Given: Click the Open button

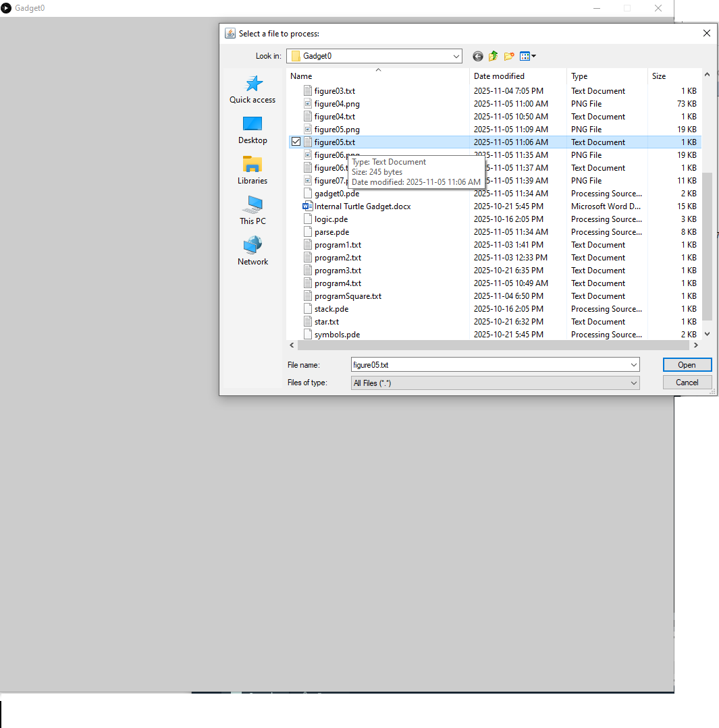Looking at the screenshot, I should point(687,364).
